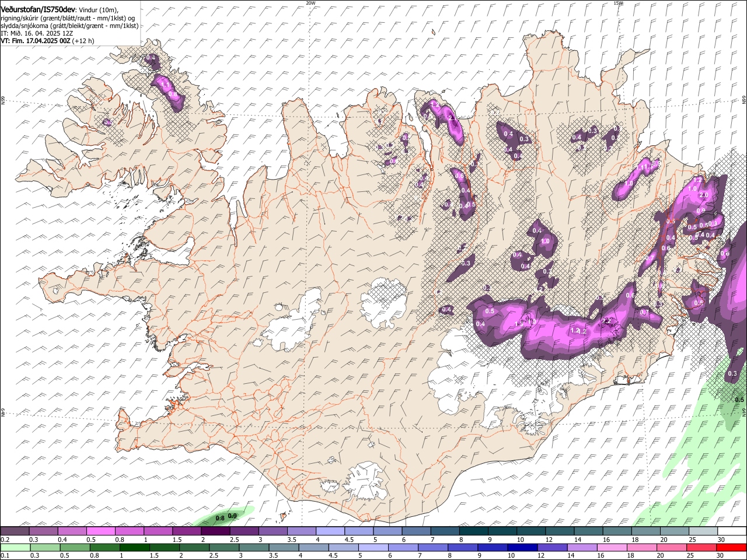Pick the darkest purple swatch between 2 and 2.5 upper scale

pyautogui.click(x=215, y=531)
